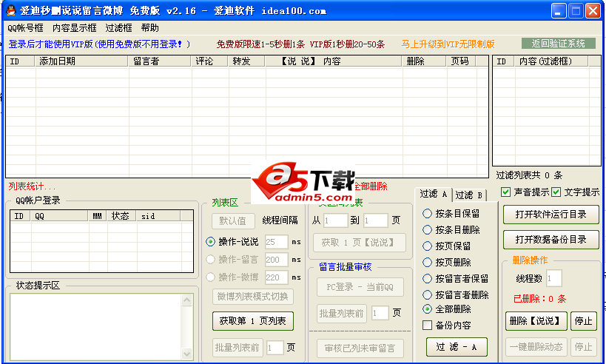Click the 评论 column header
Image resolution: width=606 pixels, height=364 pixels.
pyautogui.click(x=210, y=61)
